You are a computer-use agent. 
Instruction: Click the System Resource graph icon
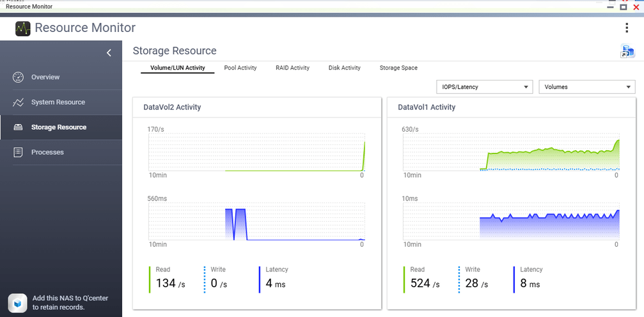coord(18,102)
